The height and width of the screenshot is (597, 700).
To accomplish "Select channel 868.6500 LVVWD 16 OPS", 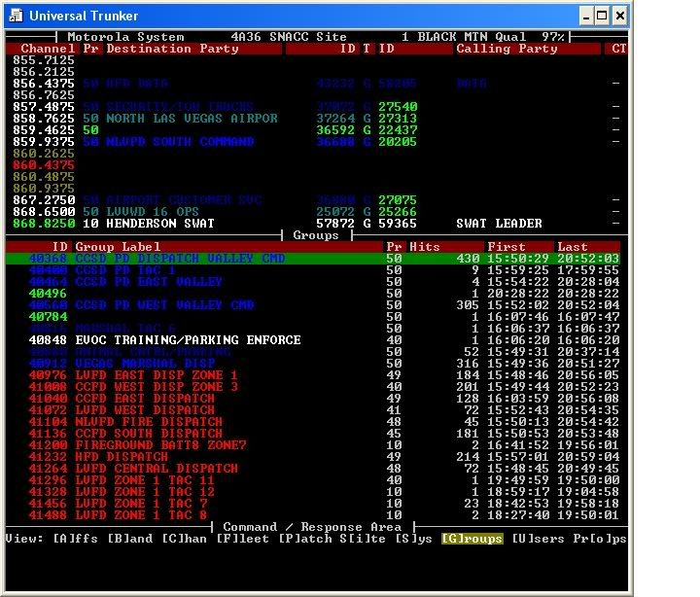I will coord(317,211).
